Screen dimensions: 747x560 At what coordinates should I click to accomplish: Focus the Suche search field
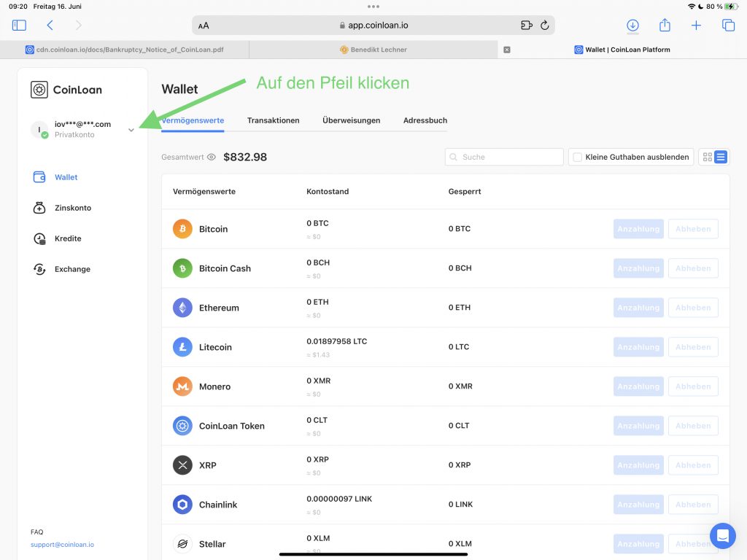point(504,157)
